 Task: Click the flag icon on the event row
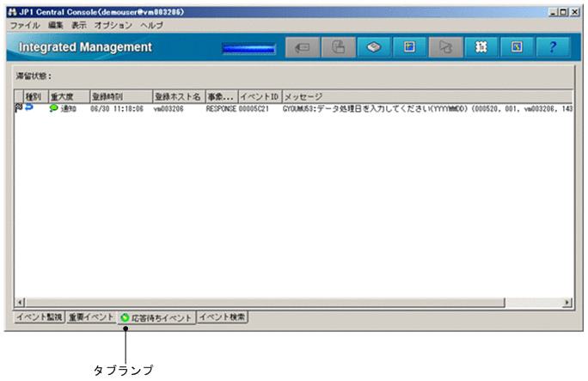click(x=18, y=108)
